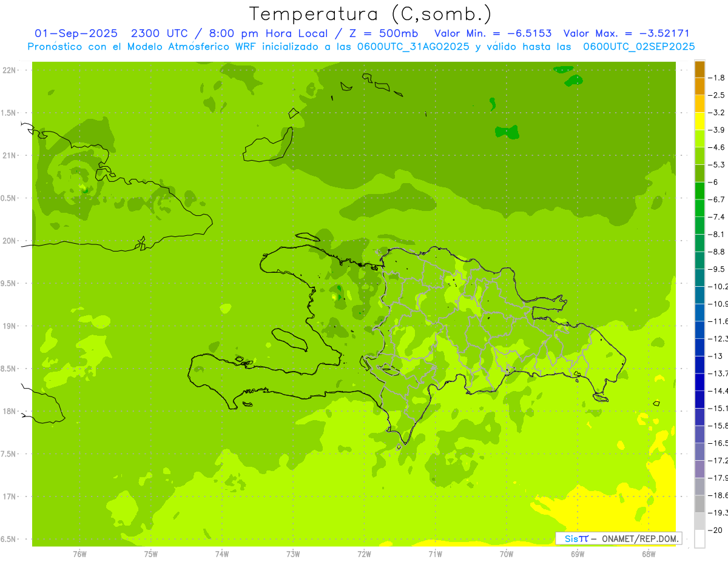
Task: Select the "73W" longitude label
Action: click(x=293, y=554)
